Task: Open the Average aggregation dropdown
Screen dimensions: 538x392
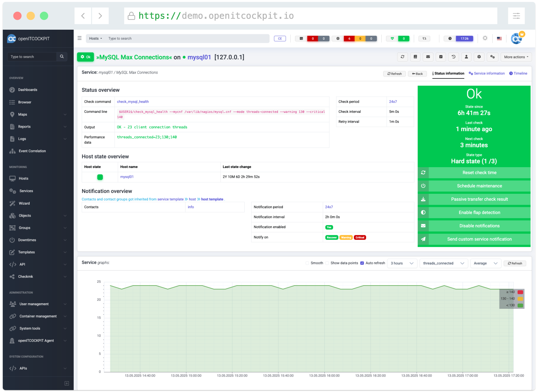Action: tap(486, 263)
